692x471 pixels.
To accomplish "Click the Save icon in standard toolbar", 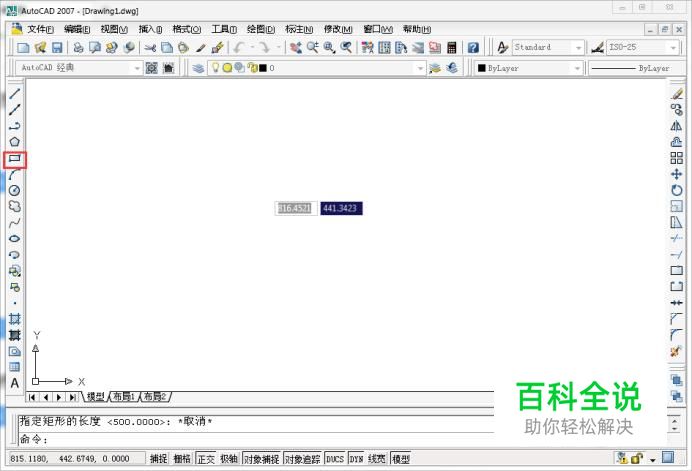I will [x=57, y=47].
